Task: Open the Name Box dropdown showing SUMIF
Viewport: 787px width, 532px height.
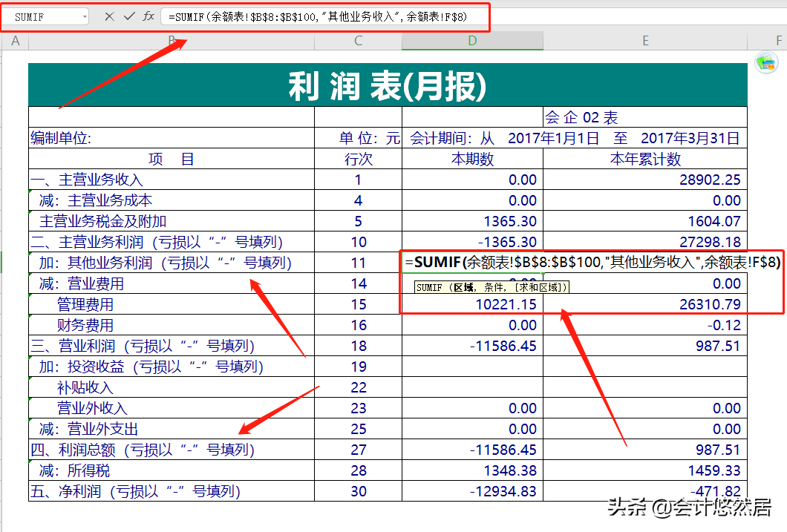Action: 84,16
